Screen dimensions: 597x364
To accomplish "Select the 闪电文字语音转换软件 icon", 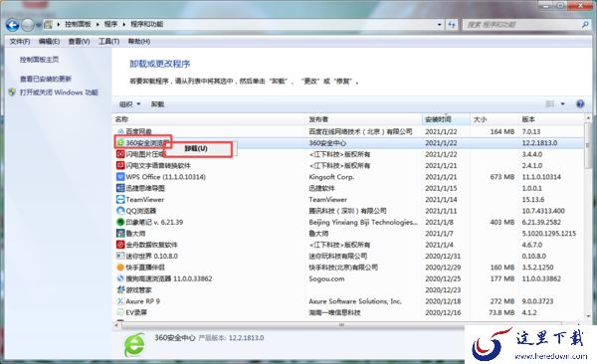I will (120, 165).
